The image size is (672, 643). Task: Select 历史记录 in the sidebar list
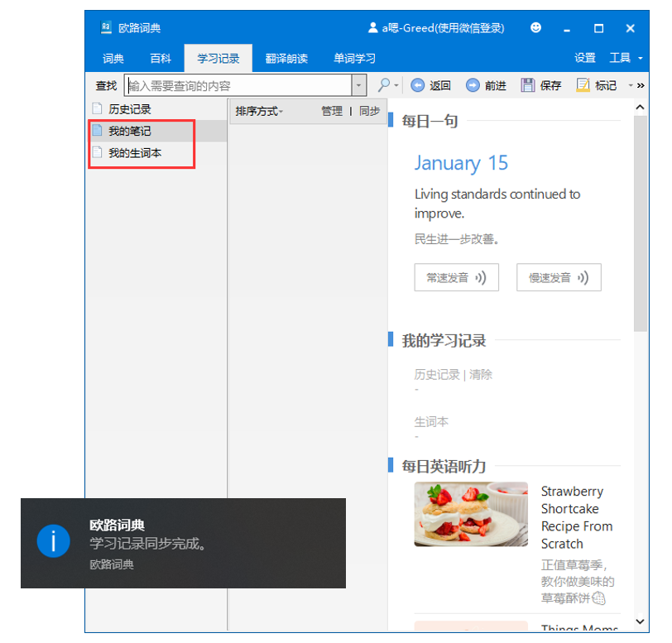pos(156,109)
